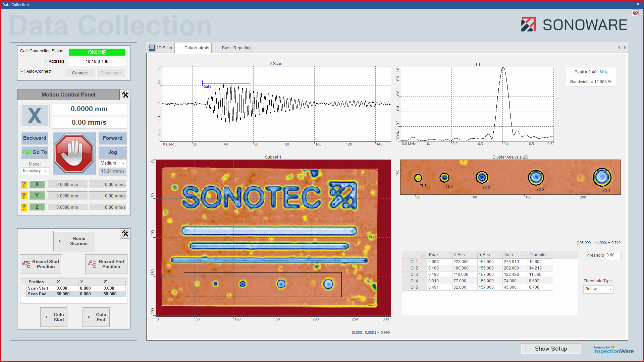The width and height of the screenshot is (644, 362).
Task: Open the Medium jog speed dropdown
Action: [x=112, y=163]
